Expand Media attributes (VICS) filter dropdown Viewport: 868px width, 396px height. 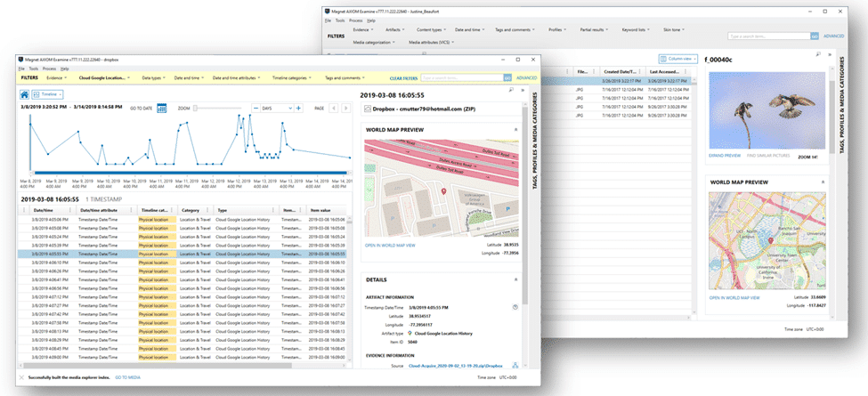432,42
